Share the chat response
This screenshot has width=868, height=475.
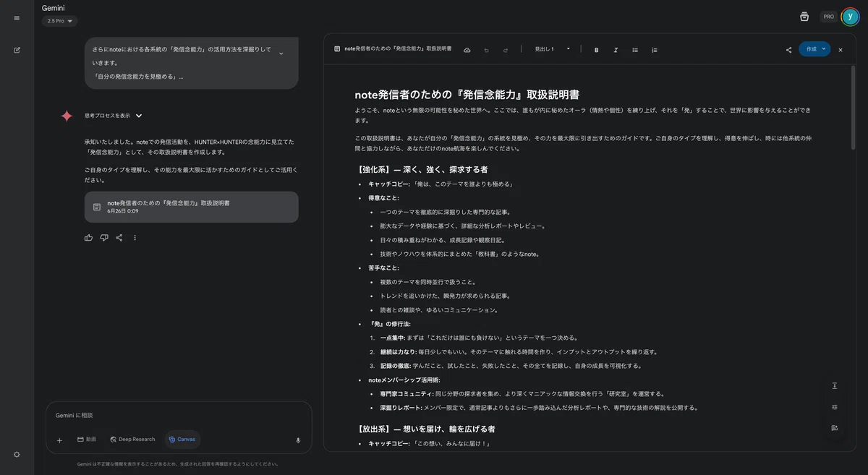point(119,237)
